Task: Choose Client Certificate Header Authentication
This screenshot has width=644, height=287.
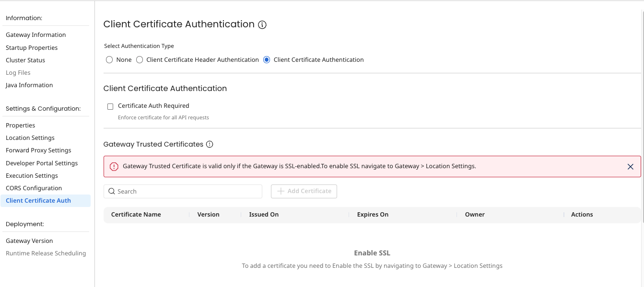Action: point(139,59)
